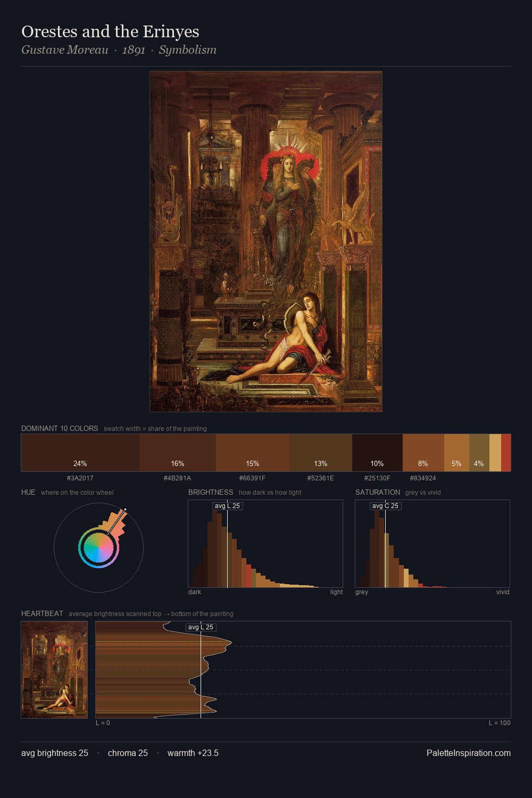Click the 'grey' axis label under saturation
Image resolution: width=532 pixels, height=798 pixels.
click(362, 592)
